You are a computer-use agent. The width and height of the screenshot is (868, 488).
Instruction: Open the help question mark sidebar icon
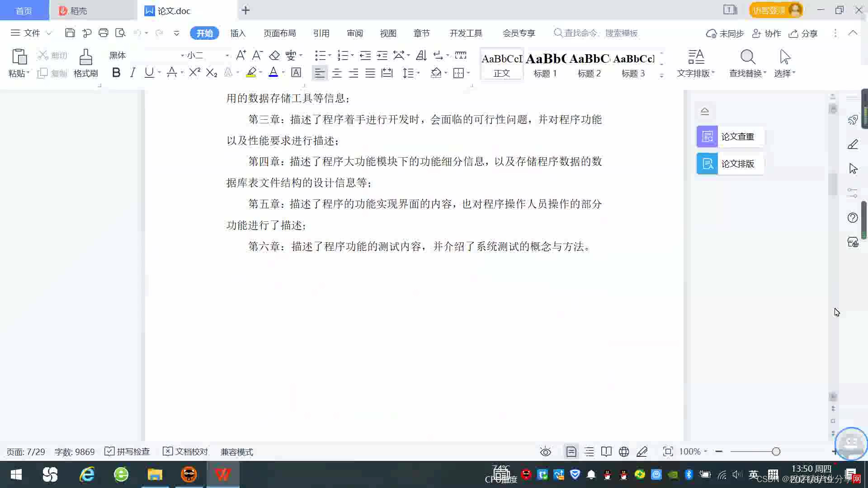coord(853,218)
